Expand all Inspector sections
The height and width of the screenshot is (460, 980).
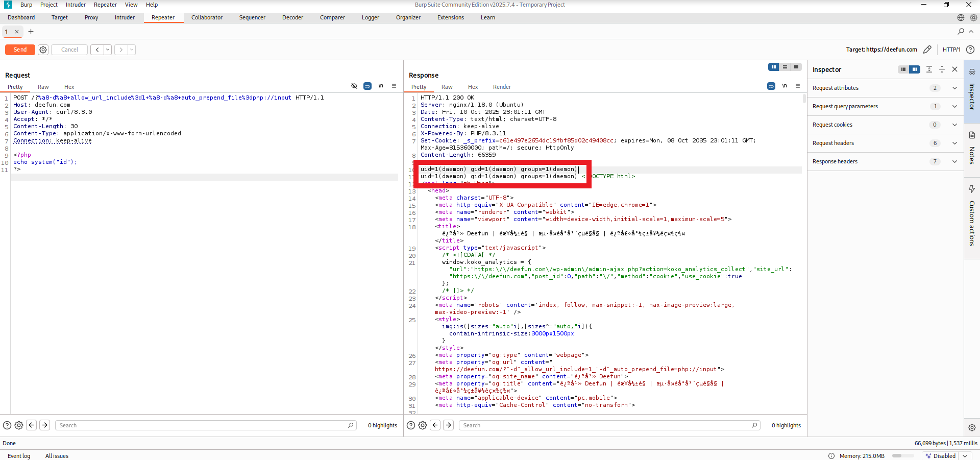click(x=929, y=69)
